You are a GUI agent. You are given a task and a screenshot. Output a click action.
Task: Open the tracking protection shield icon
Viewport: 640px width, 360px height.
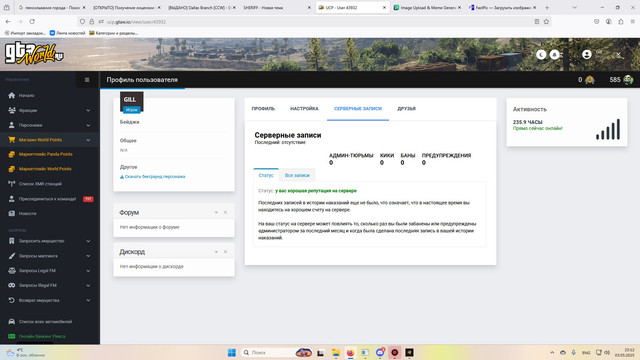click(x=82, y=22)
